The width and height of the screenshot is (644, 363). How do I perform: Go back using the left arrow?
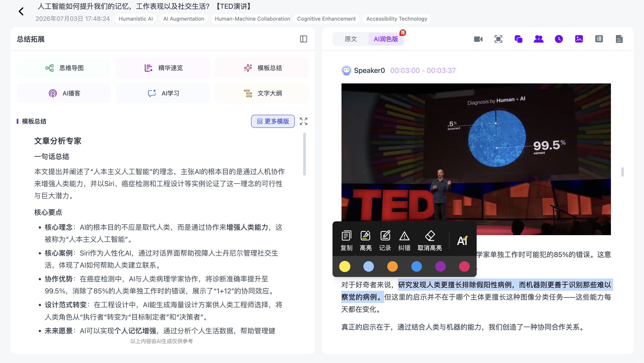click(21, 11)
